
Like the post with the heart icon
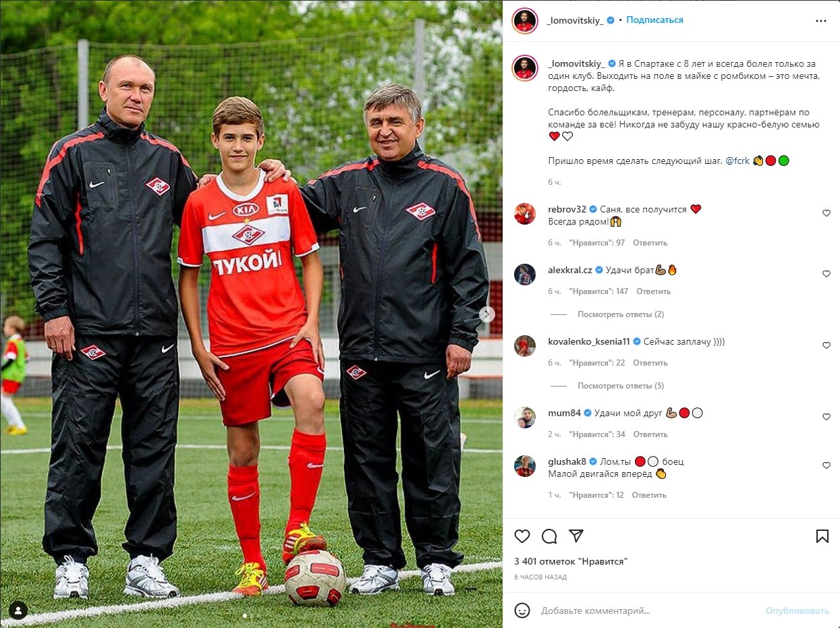coord(522,536)
